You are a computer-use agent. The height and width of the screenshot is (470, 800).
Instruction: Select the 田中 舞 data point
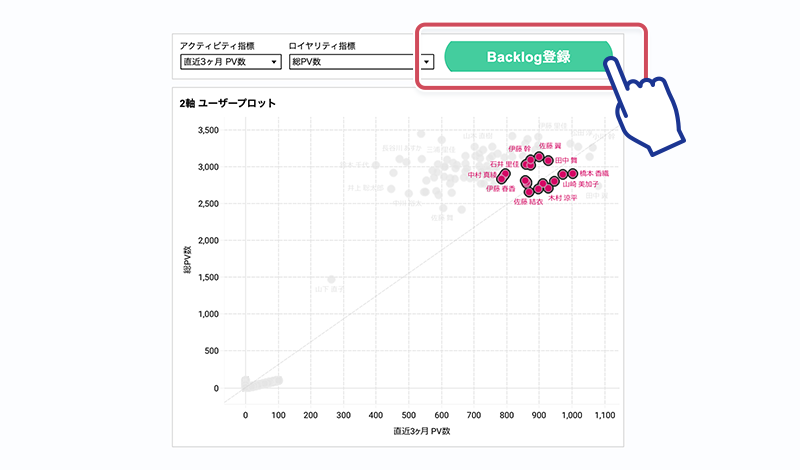[x=549, y=159]
